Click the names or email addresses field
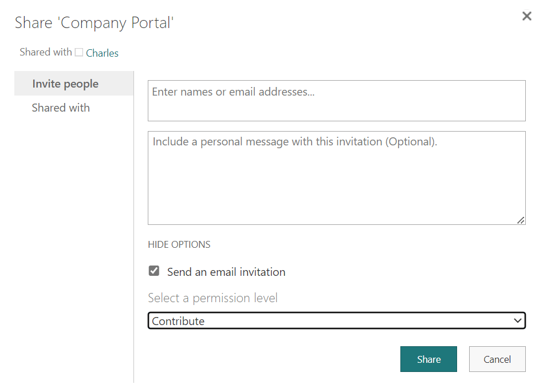543x392 pixels. click(336, 101)
